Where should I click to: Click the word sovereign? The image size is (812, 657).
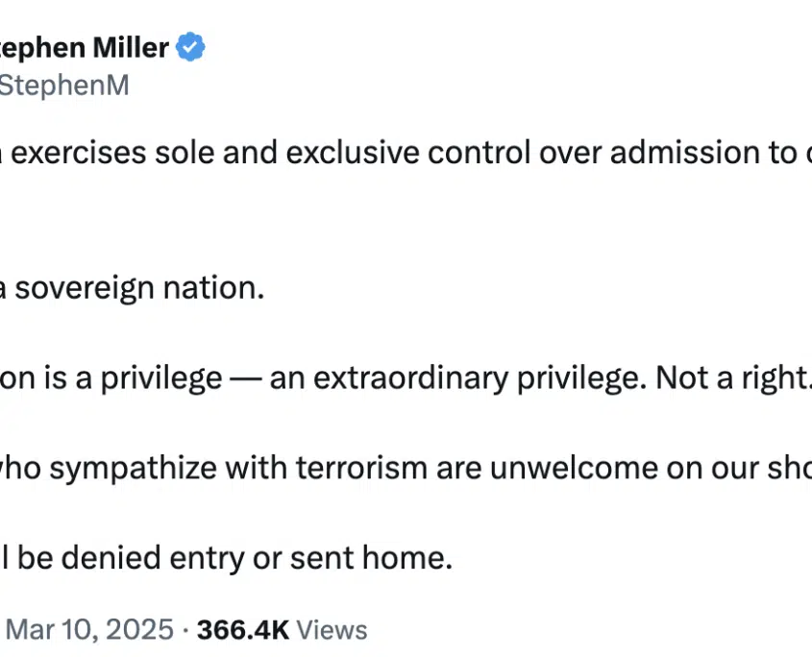(x=85, y=288)
